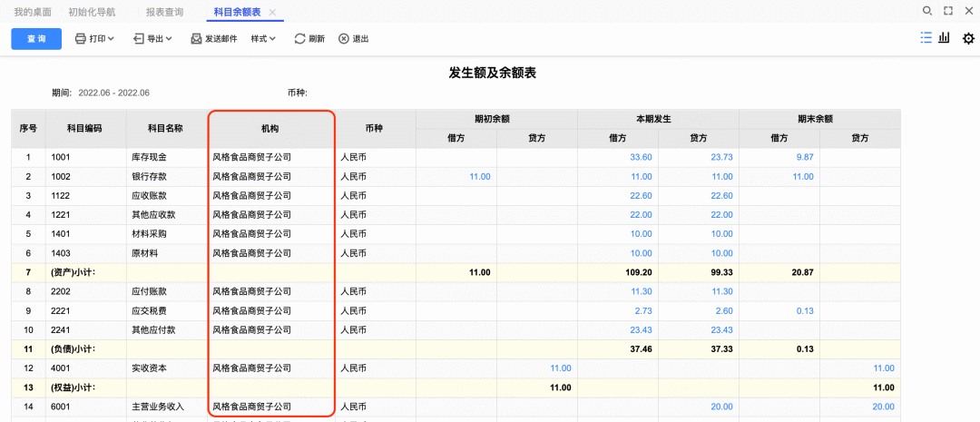Viewport: 980px width, 422px height.
Task: Select account code 1002 cell
Action: [x=86, y=177]
